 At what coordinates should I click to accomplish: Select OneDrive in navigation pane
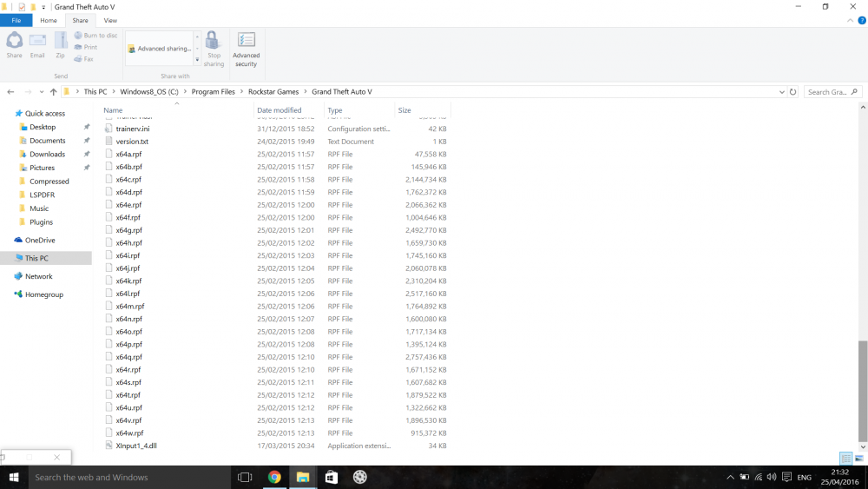[40, 241]
